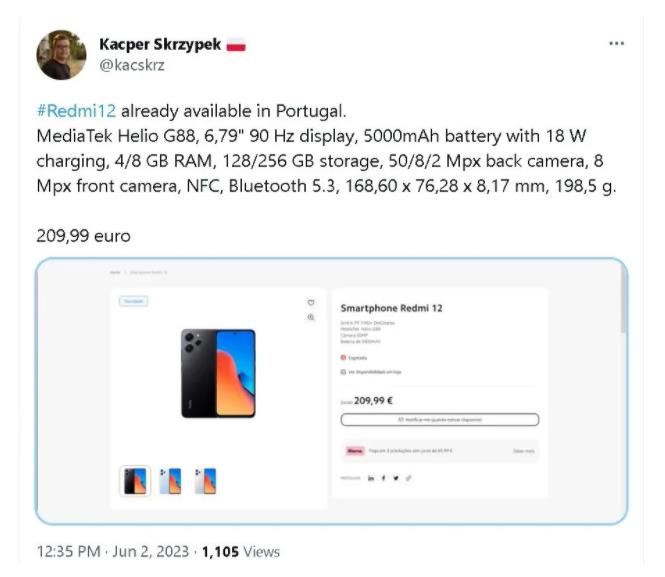Share product via Facebook icon

point(383,478)
